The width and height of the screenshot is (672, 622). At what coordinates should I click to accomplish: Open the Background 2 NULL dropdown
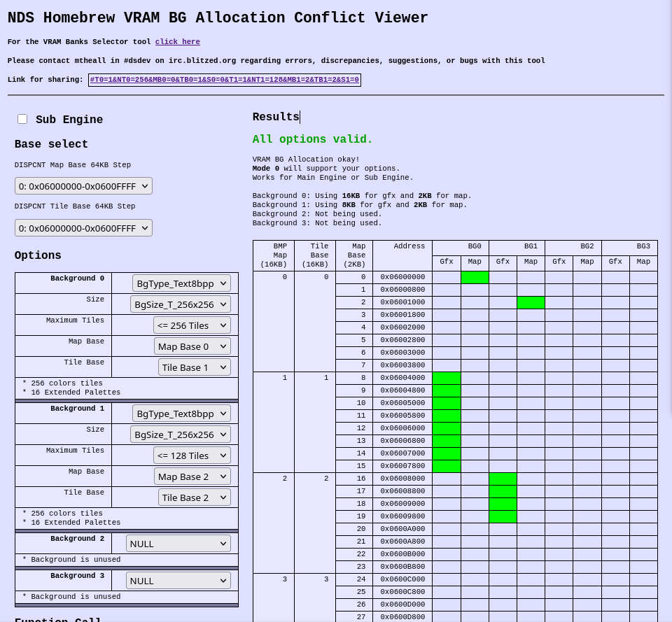tap(178, 543)
